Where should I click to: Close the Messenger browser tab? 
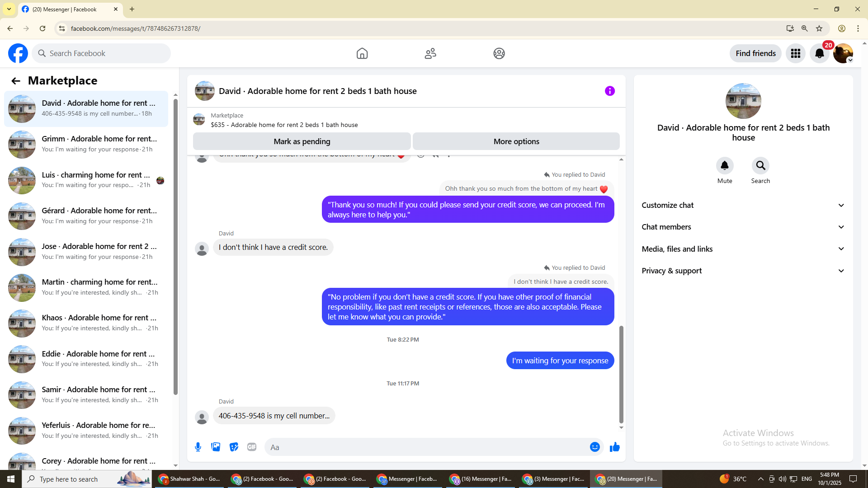pos(116,9)
